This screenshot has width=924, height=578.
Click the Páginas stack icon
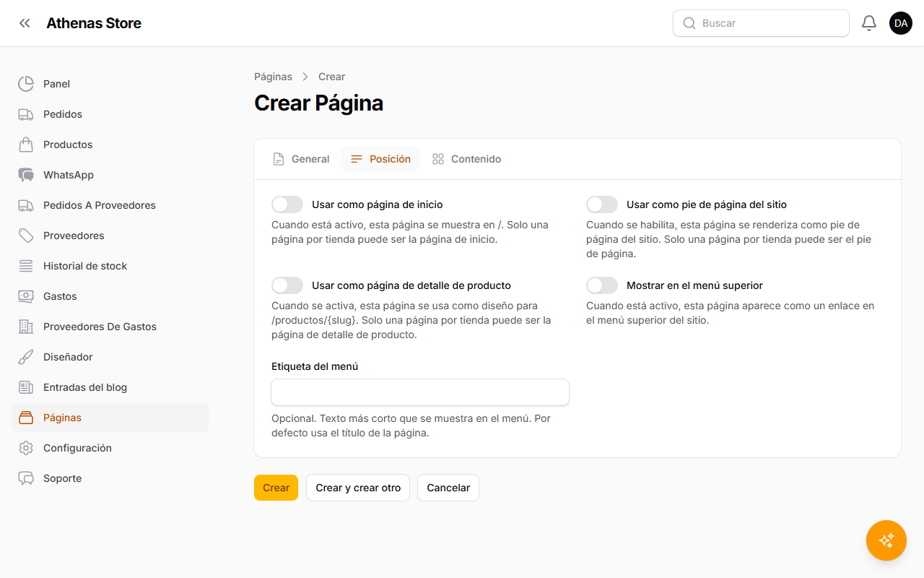point(26,418)
